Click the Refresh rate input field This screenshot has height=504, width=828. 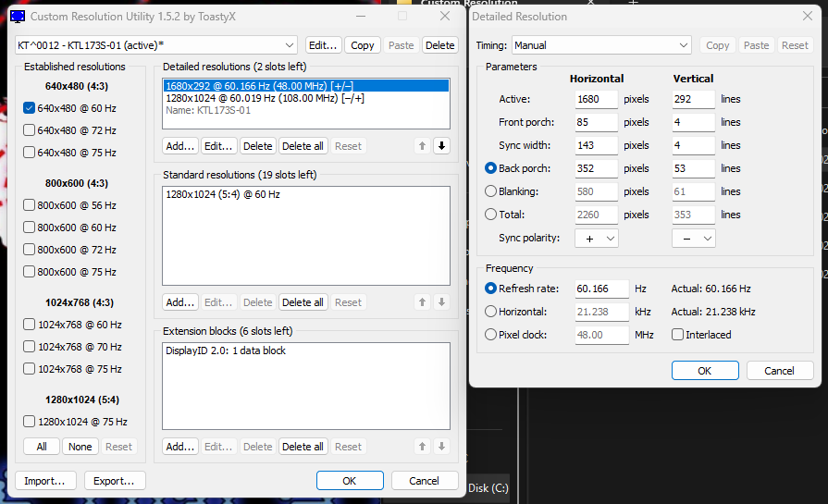pos(600,289)
